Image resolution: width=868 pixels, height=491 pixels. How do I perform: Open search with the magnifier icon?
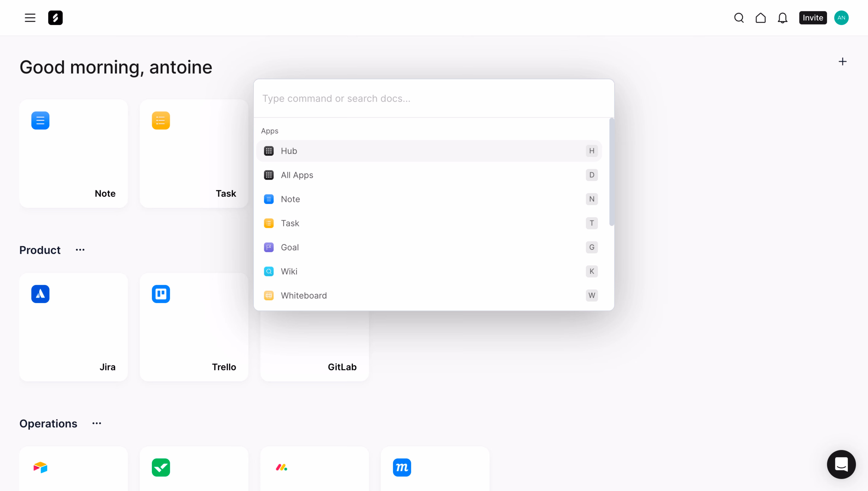pyautogui.click(x=739, y=18)
